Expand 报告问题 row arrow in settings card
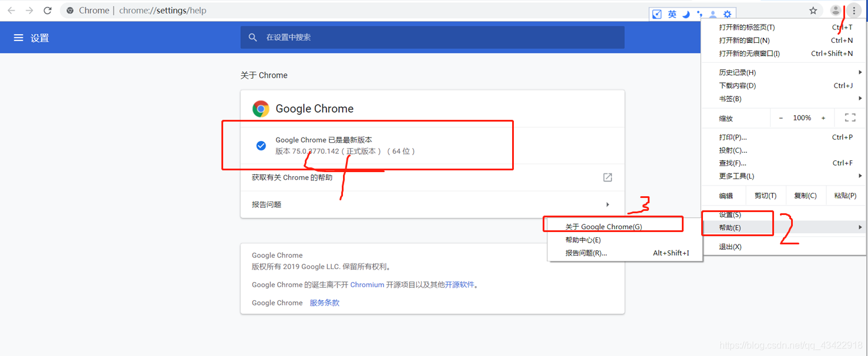 pos(608,204)
